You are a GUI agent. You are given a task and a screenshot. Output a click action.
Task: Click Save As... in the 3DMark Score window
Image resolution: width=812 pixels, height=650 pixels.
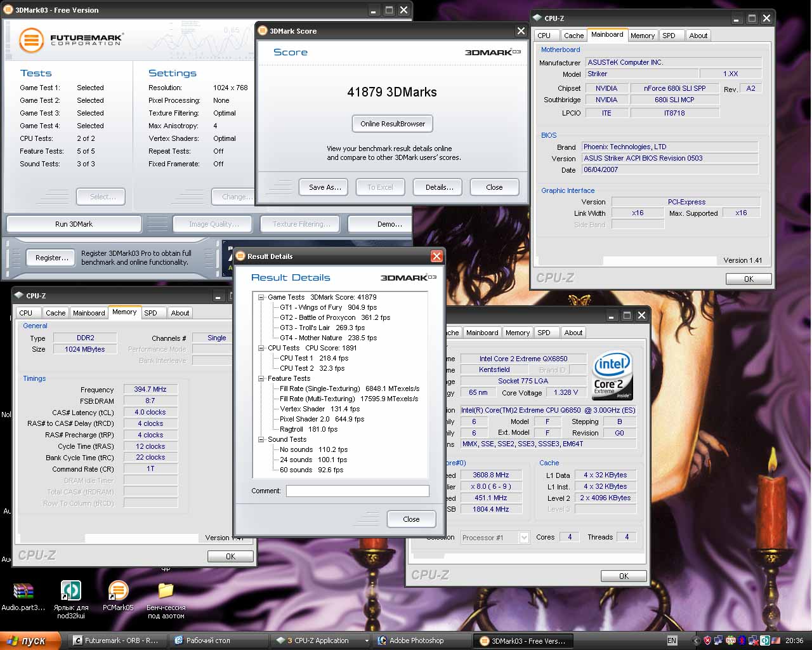325,187
